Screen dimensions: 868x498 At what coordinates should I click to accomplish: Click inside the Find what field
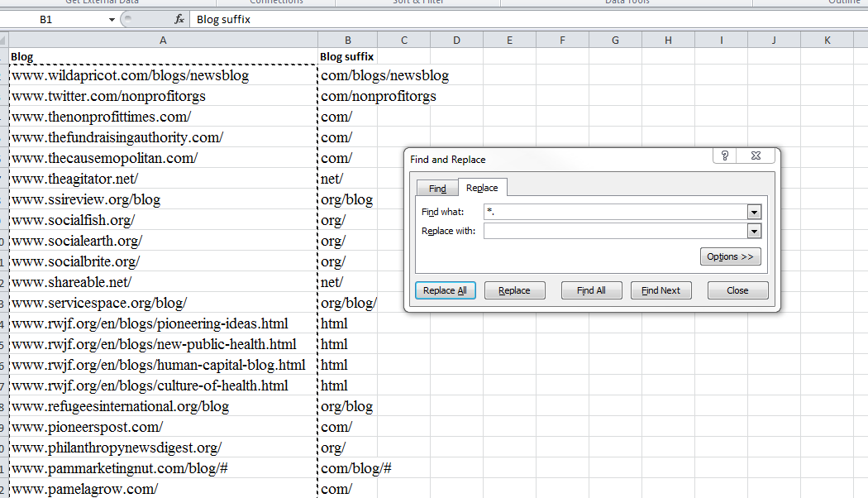(612, 212)
